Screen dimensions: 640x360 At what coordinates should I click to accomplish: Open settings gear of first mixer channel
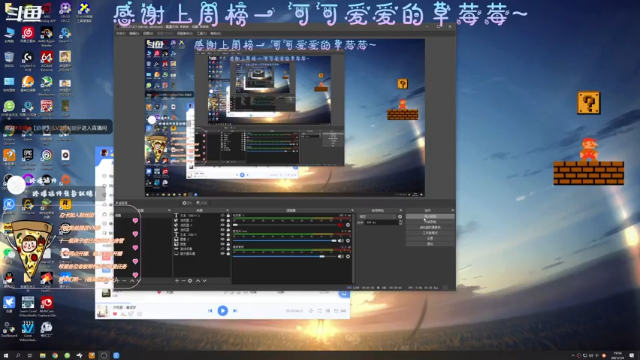point(348,224)
